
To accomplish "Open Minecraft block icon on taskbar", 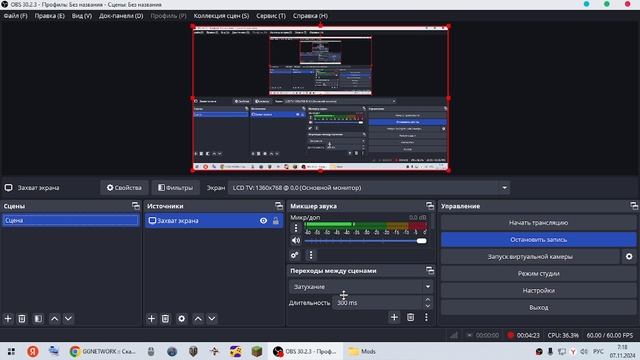I will pos(257,351).
